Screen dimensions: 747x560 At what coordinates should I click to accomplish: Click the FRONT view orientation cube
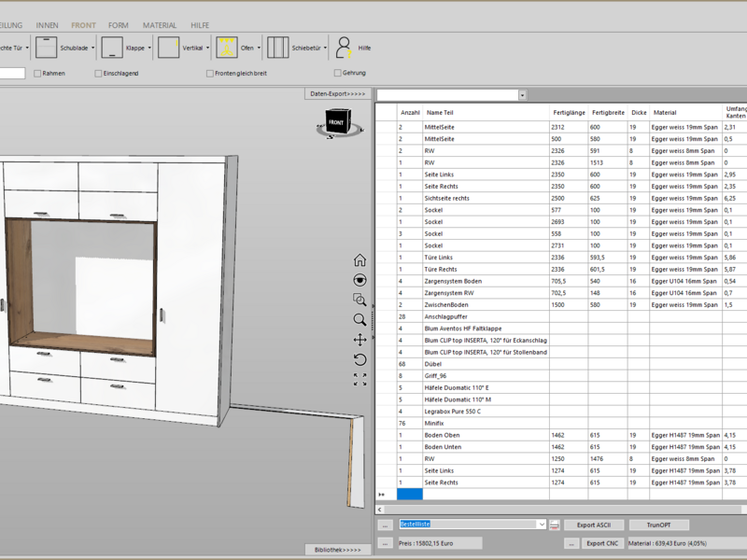335,123
